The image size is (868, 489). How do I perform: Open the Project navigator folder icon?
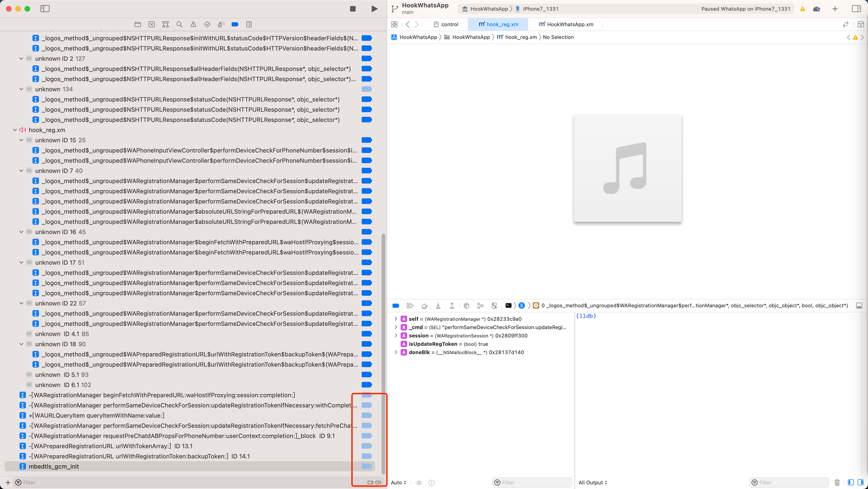click(137, 24)
